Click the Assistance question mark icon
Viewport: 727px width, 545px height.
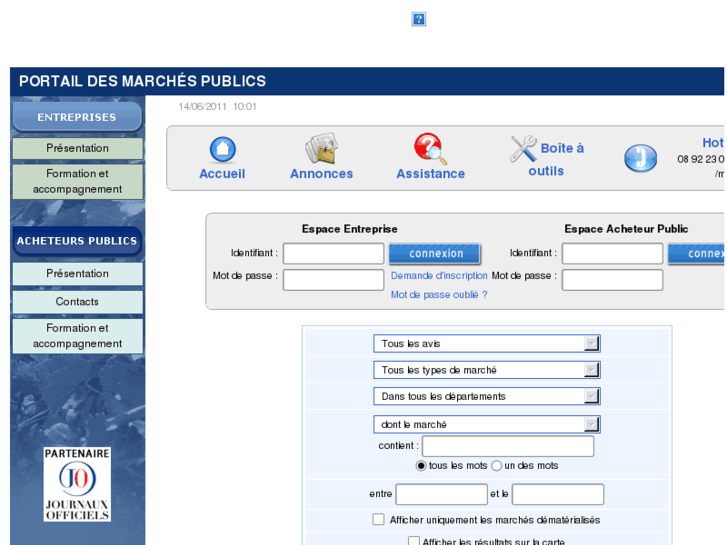click(430, 149)
